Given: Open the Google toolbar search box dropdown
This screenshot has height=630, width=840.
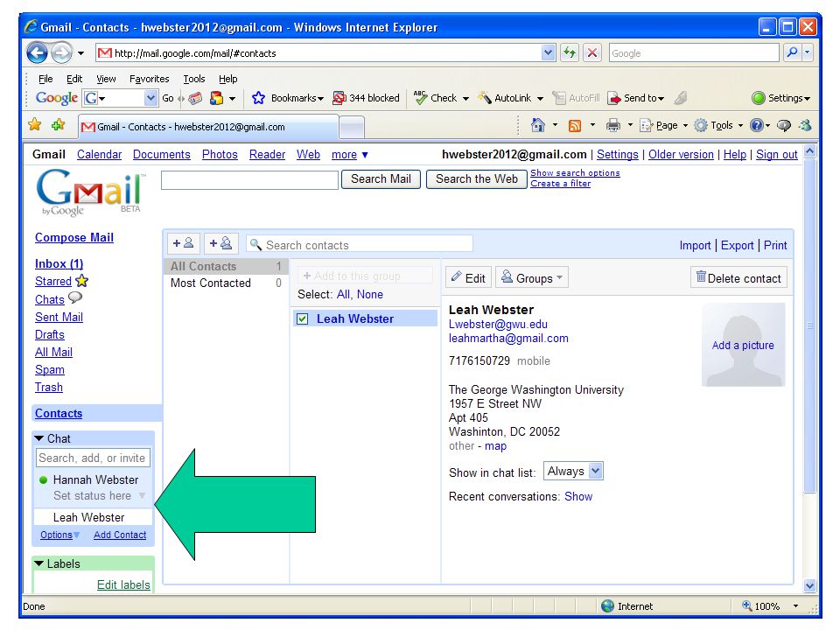Looking at the screenshot, I should 150,98.
